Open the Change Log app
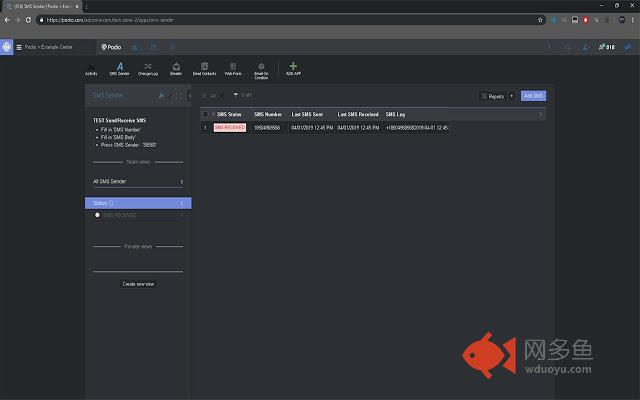 pyautogui.click(x=147, y=68)
